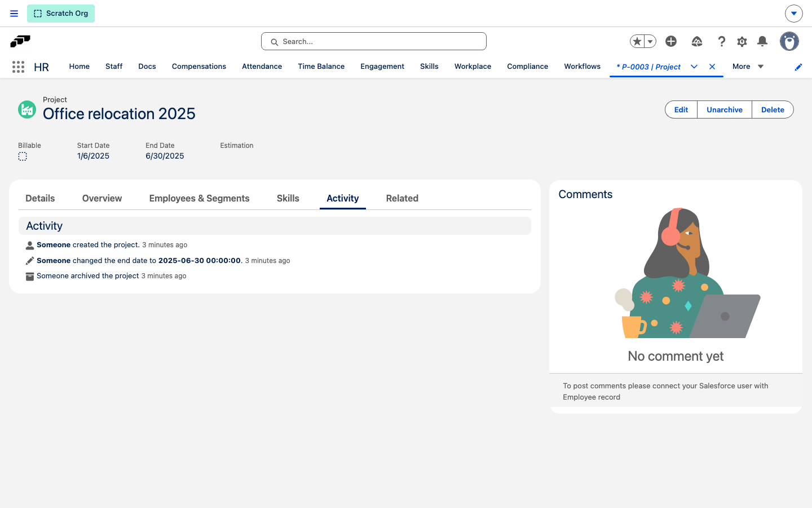812x508 pixels.
Task: Click the Delete button
Action: (773, 110)
